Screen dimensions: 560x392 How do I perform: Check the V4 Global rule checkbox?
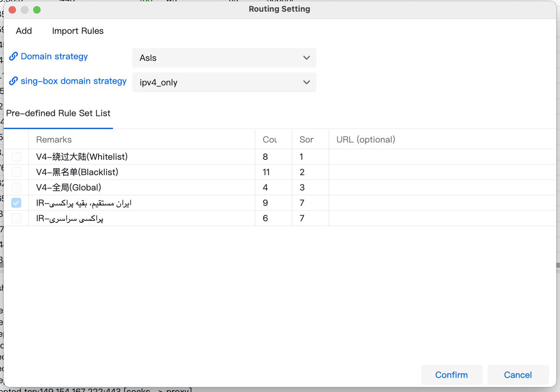click(x=16, y=188)
